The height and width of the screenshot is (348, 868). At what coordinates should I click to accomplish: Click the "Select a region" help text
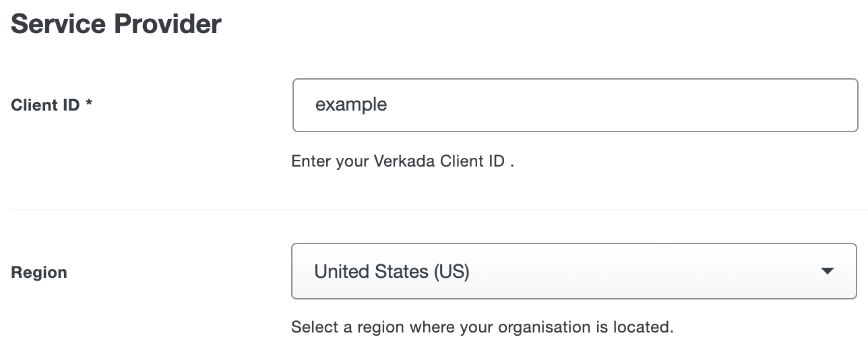482,328
